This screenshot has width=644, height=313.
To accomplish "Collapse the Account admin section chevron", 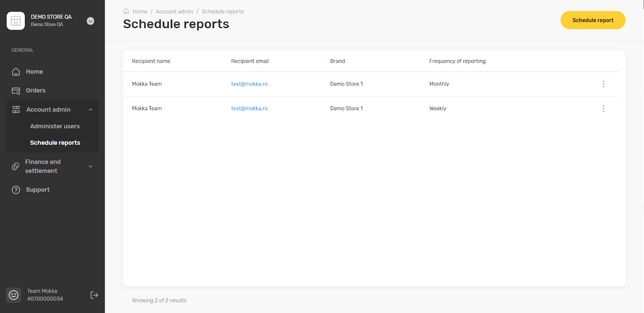I will 91,109.
